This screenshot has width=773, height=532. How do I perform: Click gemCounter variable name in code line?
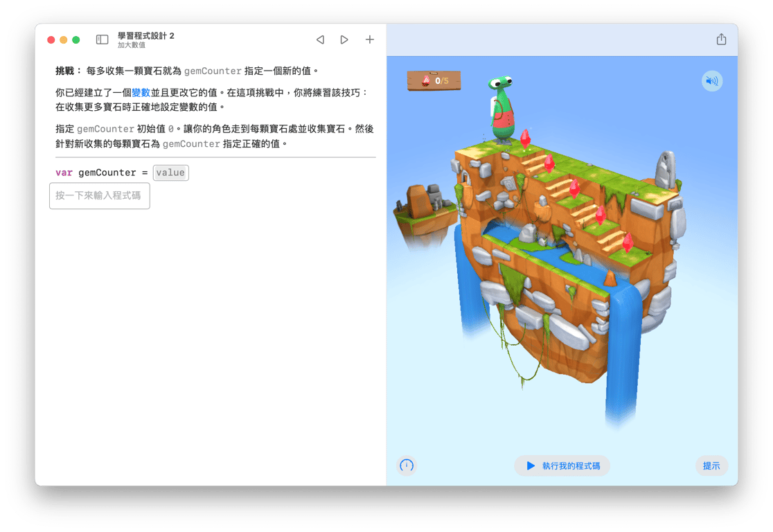pyautogui.click(x=107, y=172)
